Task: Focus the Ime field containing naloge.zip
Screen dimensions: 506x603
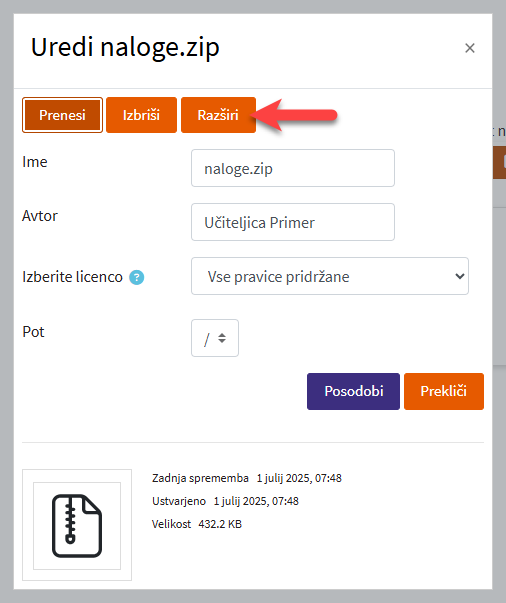Action: click(293, 168)
